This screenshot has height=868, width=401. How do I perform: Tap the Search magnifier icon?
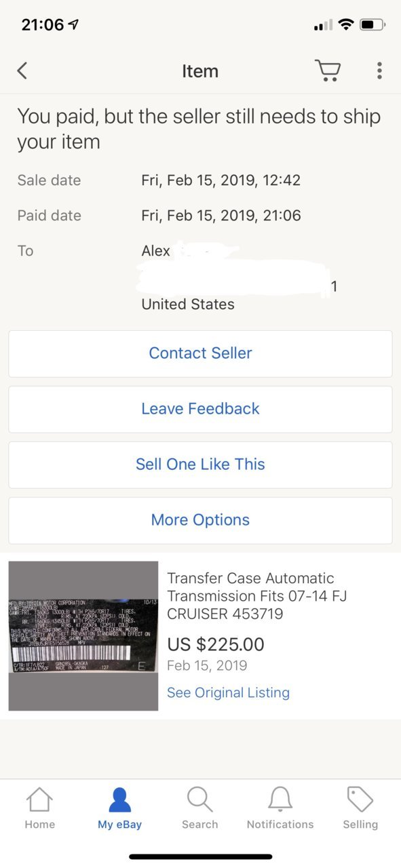point(199,800)
